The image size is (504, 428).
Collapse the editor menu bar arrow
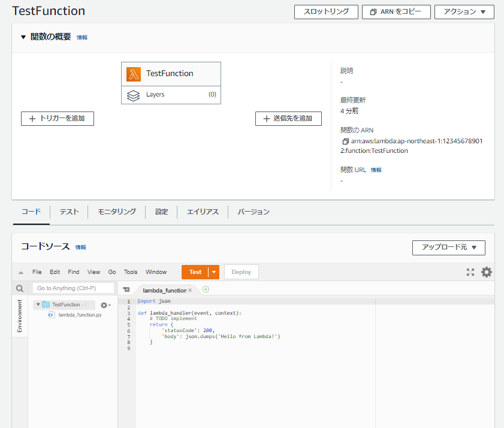(x=21, y=272)
